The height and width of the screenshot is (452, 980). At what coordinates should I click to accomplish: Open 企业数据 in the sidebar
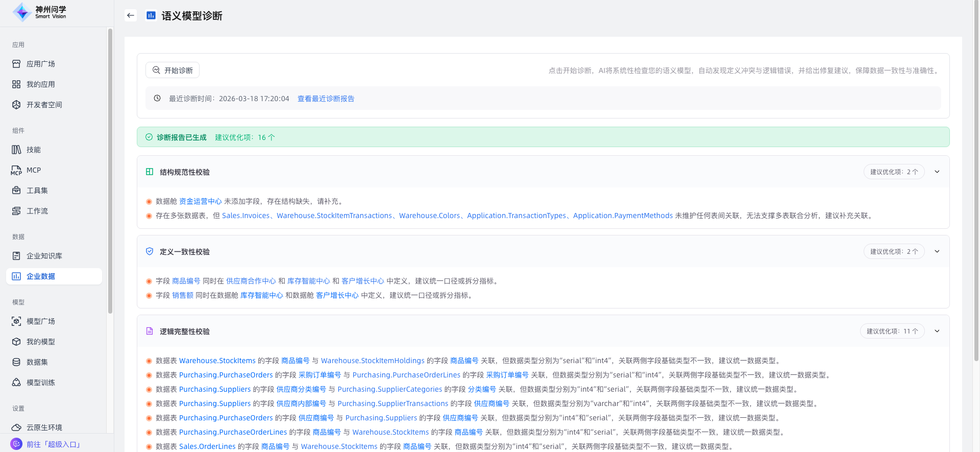click(41, 276)
